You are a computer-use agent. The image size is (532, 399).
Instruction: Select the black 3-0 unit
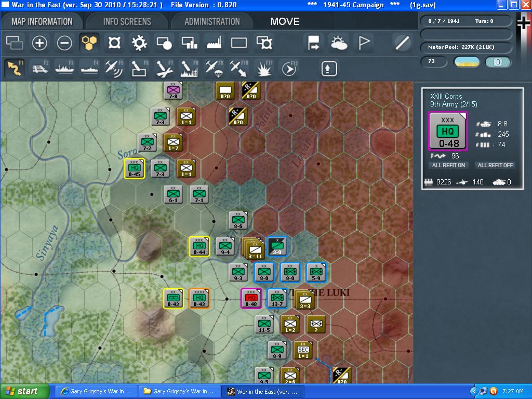pos(277,246)
